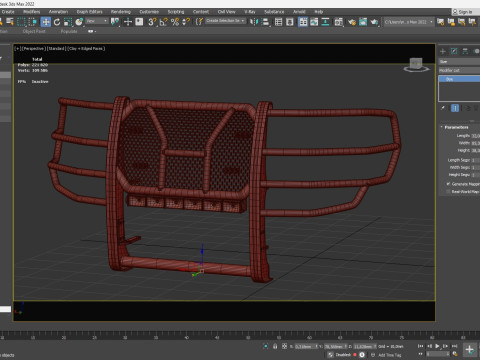The image size is (480, 360).
Task: Open the Create command panel tab
Action: (443, 51)
